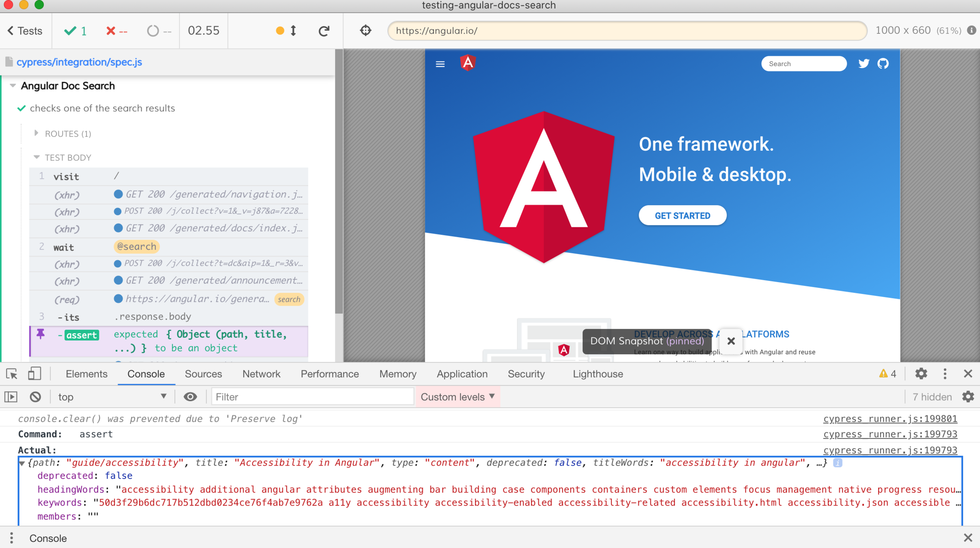Open DevTools settings gear icon

(921, 373)
